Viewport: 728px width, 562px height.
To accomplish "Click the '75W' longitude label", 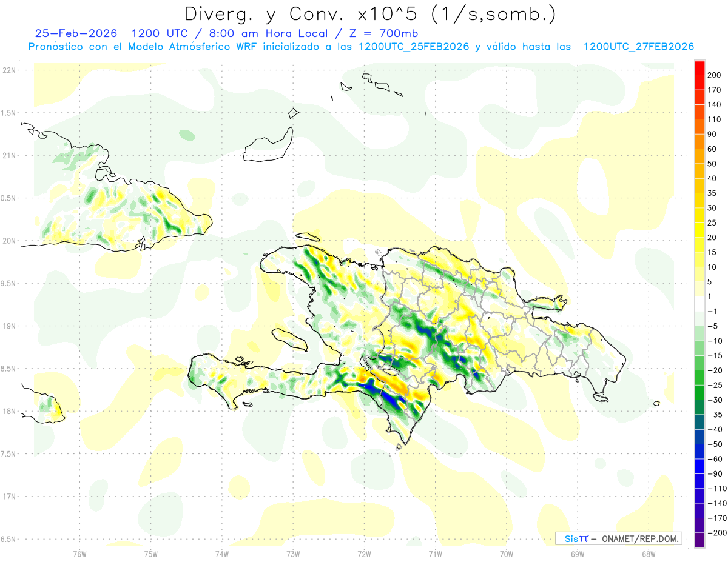I will tap(151, 554).
